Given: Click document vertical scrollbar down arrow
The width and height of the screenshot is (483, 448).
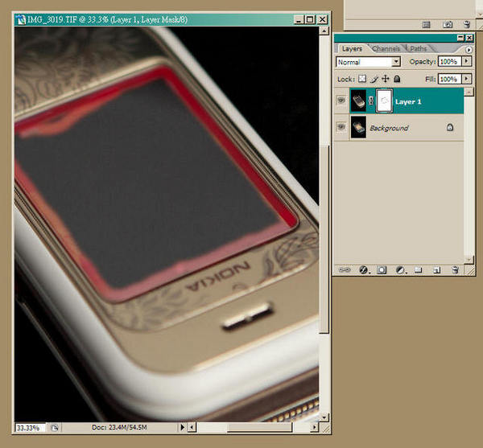Looking at the screenshot, I should 324,417.
